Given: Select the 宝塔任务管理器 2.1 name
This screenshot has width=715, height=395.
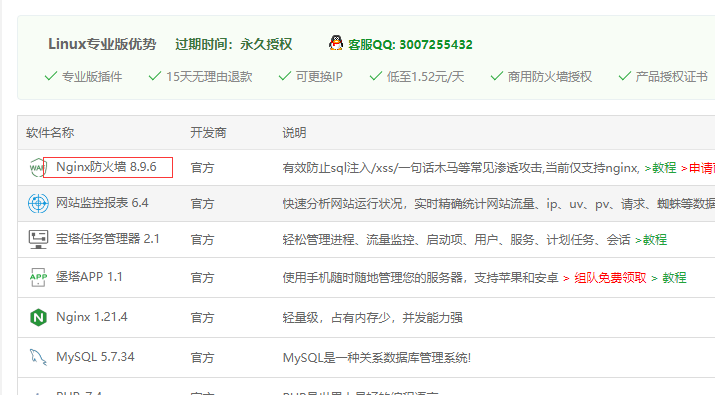Looking at the screenshot, I should tap(108, 239).
